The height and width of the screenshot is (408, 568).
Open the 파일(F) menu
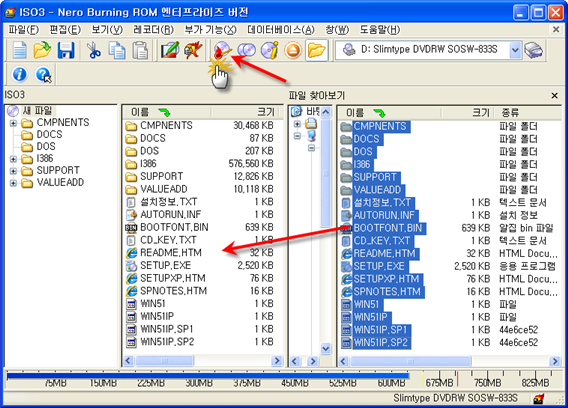[x=24, y=30]
